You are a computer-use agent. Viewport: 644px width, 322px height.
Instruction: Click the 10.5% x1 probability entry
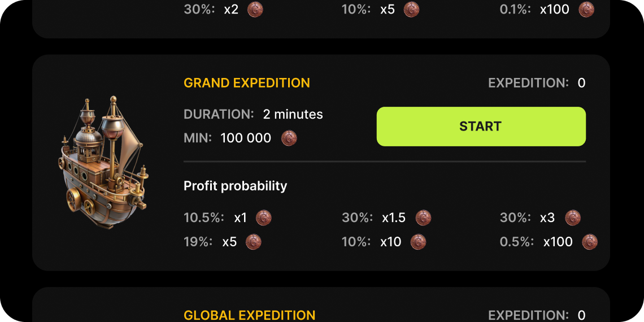(x=216, y=218)
